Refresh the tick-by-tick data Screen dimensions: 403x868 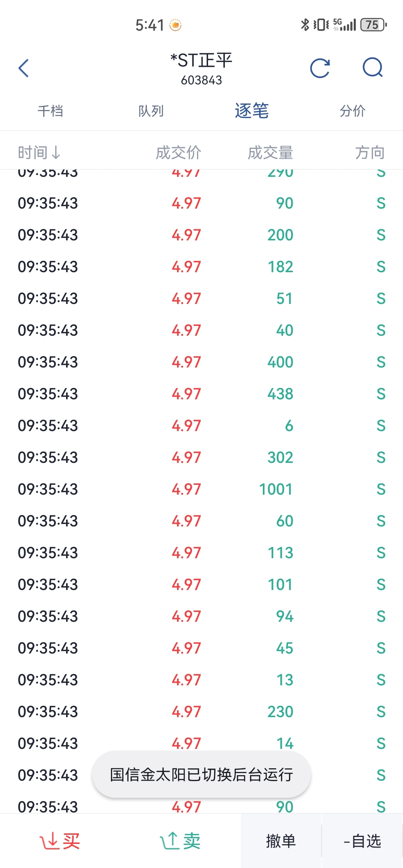click(x=320, y=68)
